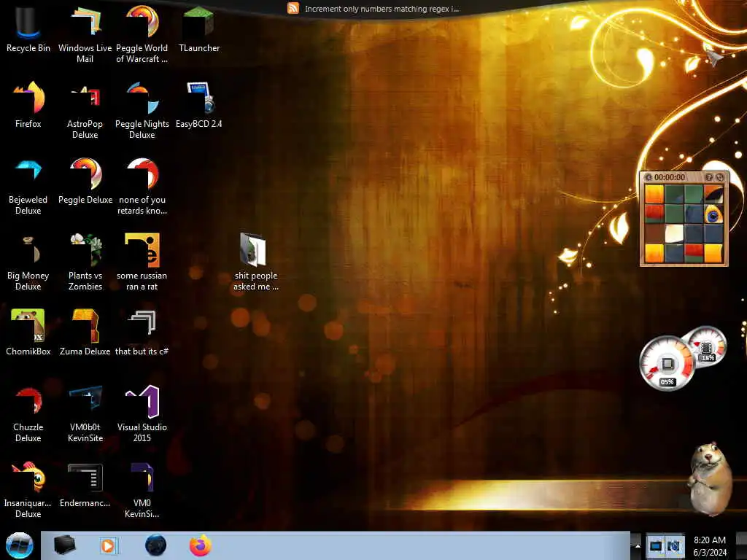Expand hidden system tray icons
This screenshot has width=747, height=560.
coord(637,545)
